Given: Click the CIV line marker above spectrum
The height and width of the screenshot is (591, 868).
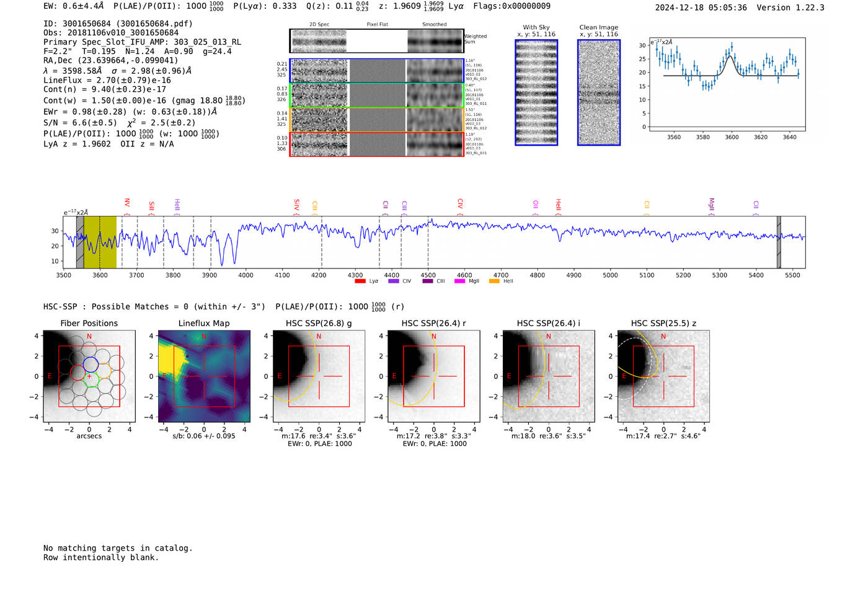Looking at the screenshot, I should pyautogui.click(x=460, y=205).
